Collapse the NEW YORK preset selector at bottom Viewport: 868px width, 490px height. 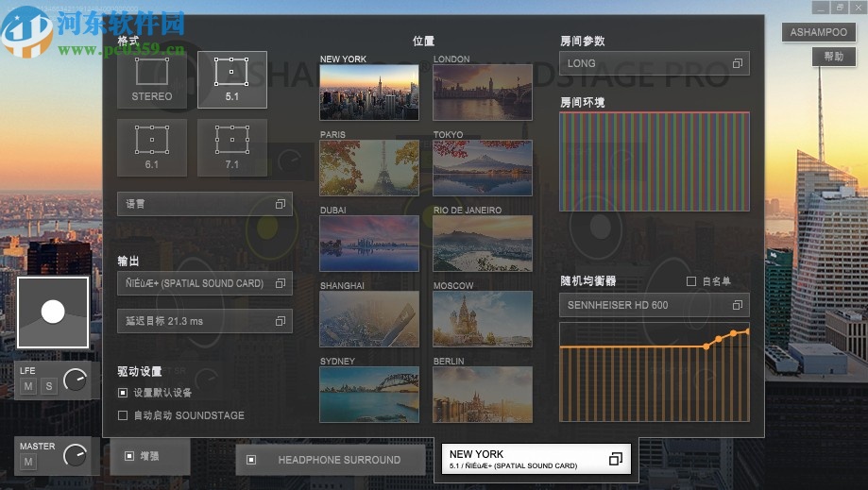(x=536, y=459)
